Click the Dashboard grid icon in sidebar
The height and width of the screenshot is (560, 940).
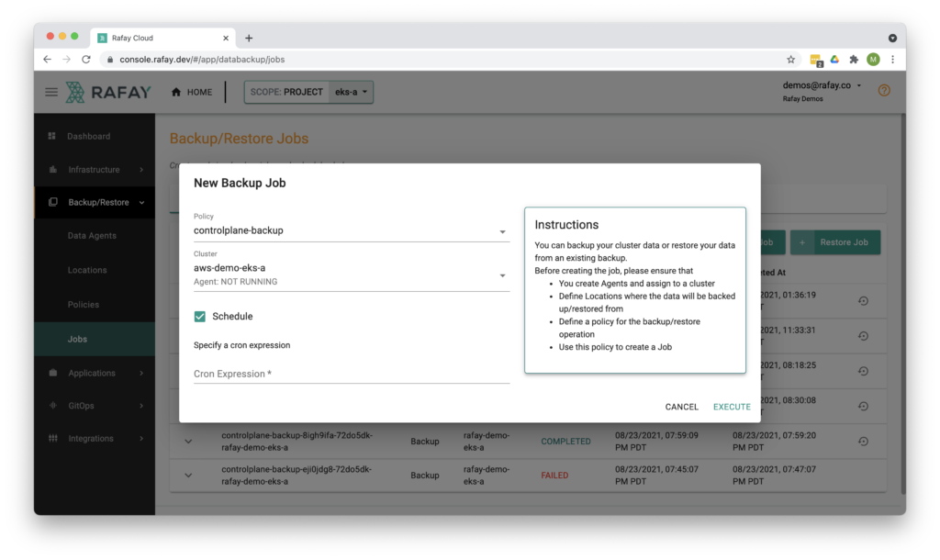tap(52, 136)
